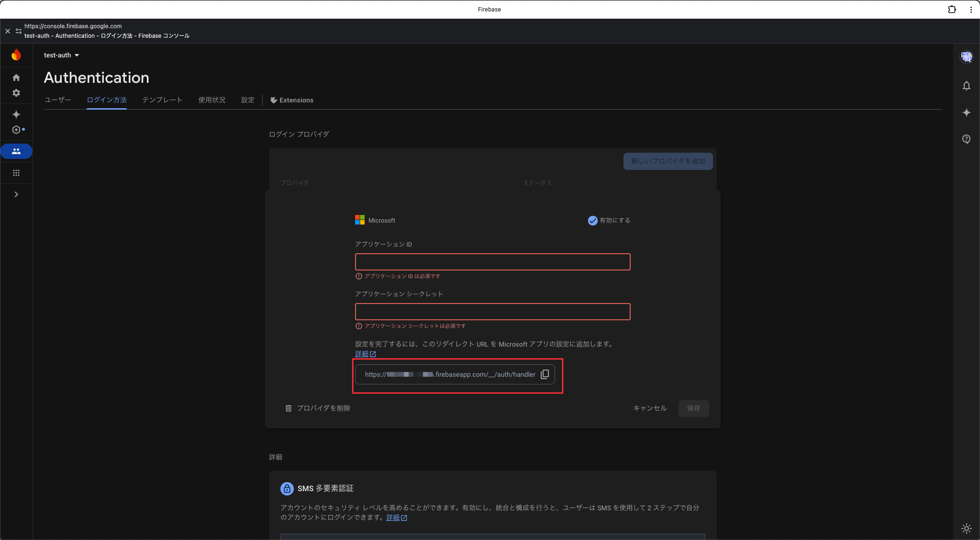Click プロバイダを削除 delete provider button
The image size is (980, 540).
(x=318, y=408)
